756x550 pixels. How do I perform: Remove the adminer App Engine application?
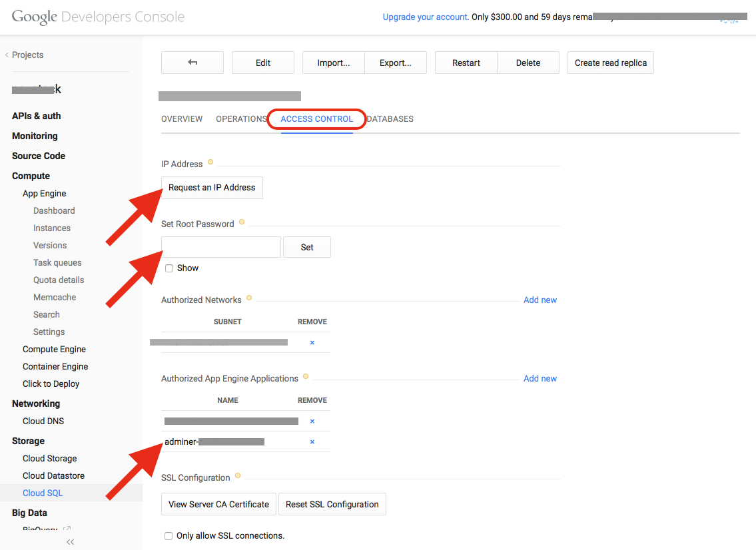(x=312, y=442)
